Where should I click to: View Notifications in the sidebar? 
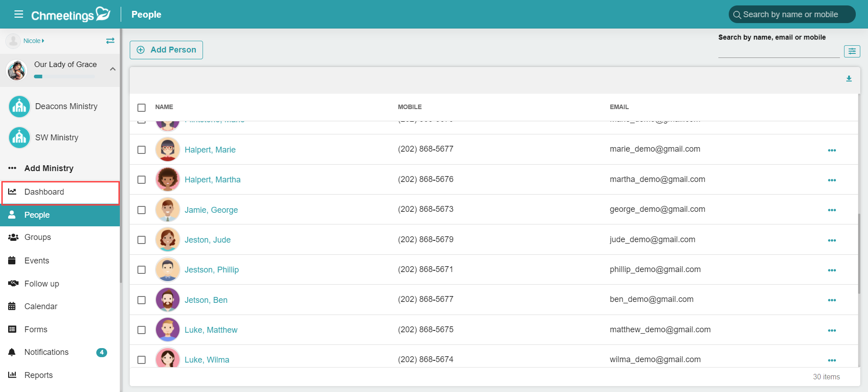pos(60,352)
